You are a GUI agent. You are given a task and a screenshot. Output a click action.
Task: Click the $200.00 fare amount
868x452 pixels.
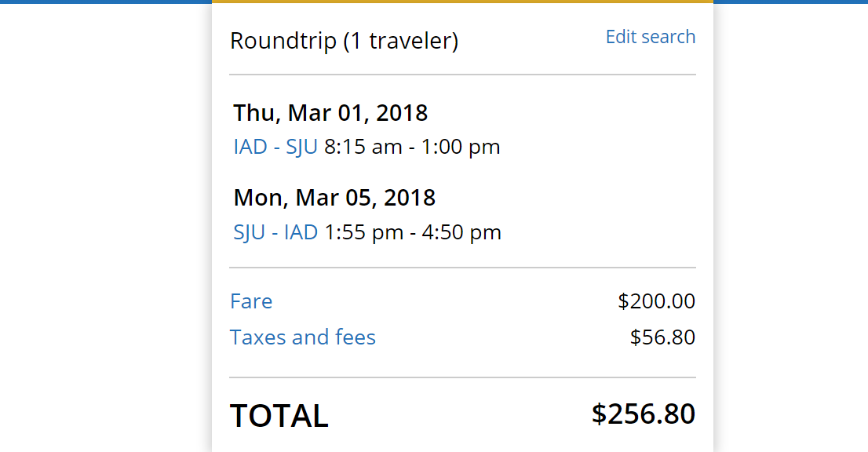656,301
